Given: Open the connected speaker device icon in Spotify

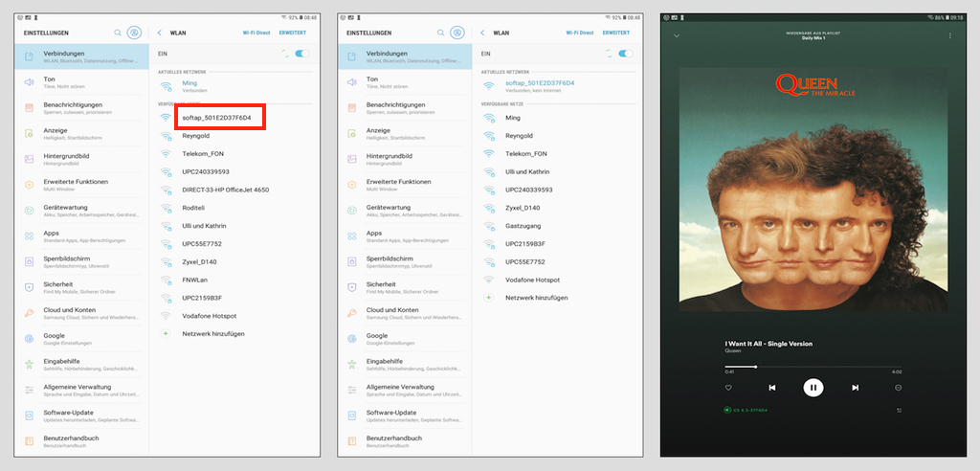Looking at the screenshot, I should coord(727,411).
